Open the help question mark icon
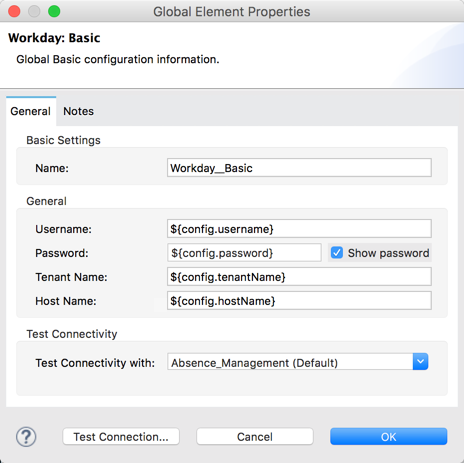Viewport: 464px width, 463px height. [x=26, y=437]
